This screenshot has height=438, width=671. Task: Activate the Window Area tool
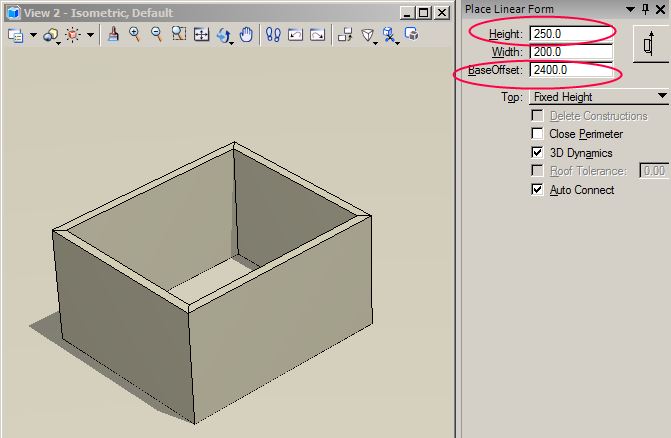pyautogui.click(x=179, y=35)
